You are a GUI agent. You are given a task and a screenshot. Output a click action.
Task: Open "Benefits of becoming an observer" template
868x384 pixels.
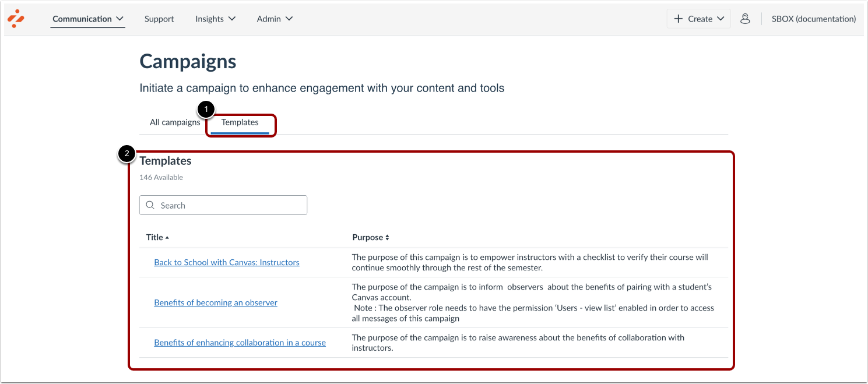[216, 302]
